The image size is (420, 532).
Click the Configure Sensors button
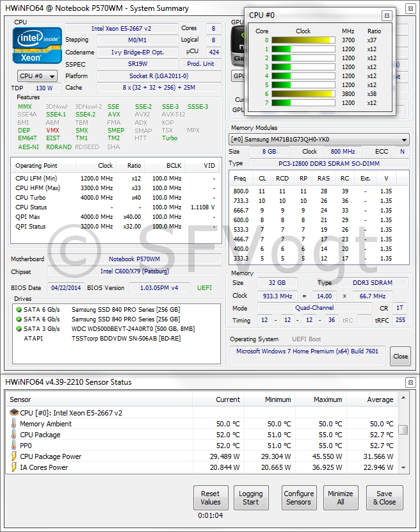click(x=298, y=497)
